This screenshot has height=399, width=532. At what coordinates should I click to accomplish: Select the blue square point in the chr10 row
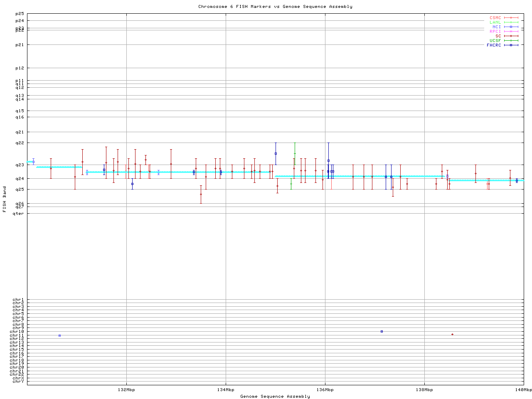coord(382,331)
